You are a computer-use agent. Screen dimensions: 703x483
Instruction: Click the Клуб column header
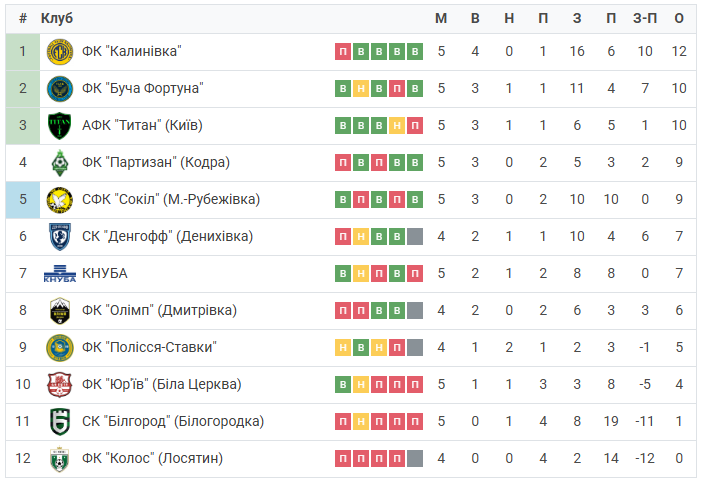click(x=56, y=18)
